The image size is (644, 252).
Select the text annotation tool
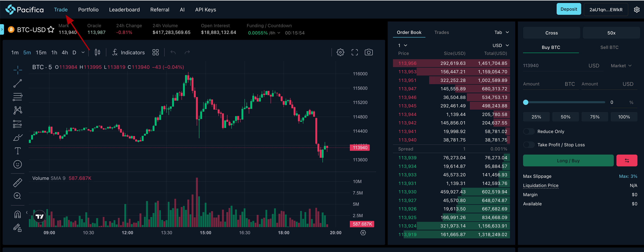click(x=17, y=151)
